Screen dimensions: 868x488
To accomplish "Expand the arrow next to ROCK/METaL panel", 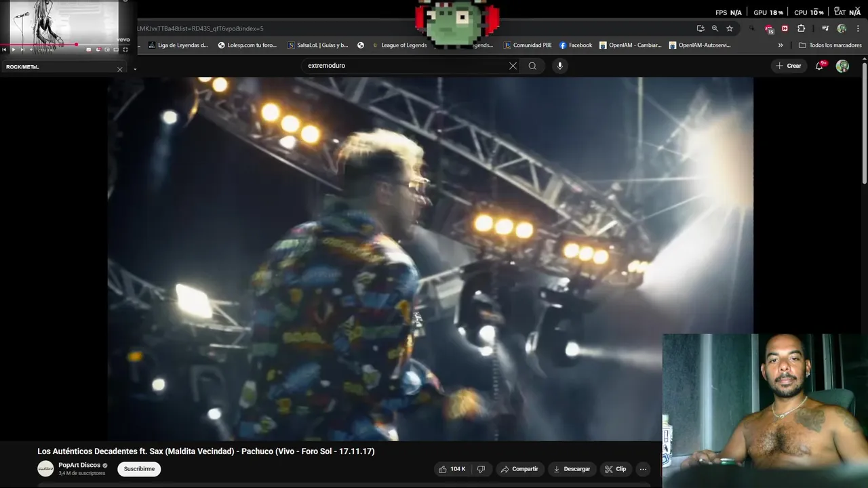I will point(135,69).
